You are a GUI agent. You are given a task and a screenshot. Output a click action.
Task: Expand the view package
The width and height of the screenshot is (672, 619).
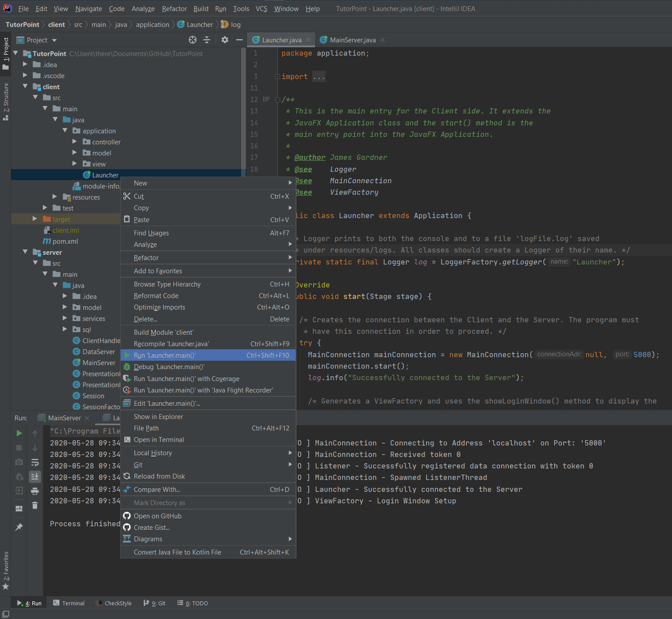point(75,164)
